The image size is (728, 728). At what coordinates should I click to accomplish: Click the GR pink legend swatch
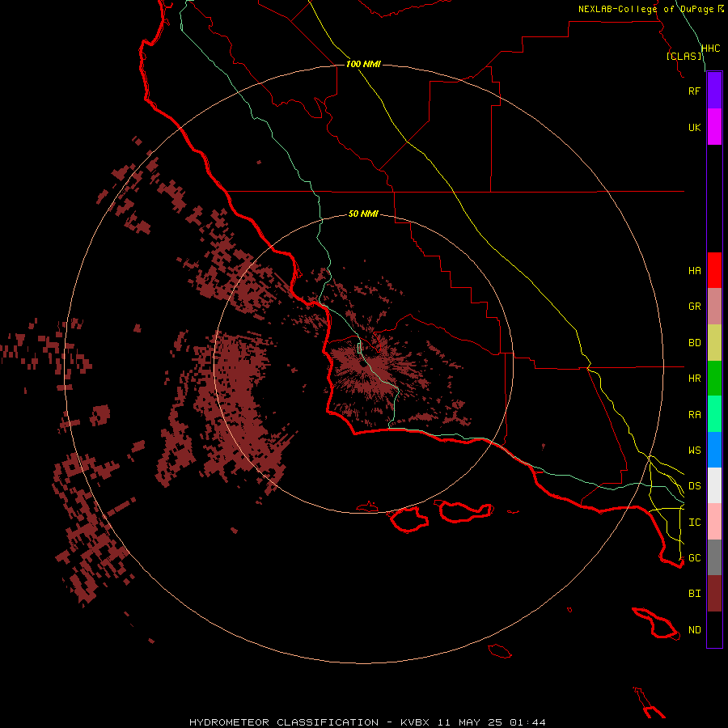[x=714, y=307]
